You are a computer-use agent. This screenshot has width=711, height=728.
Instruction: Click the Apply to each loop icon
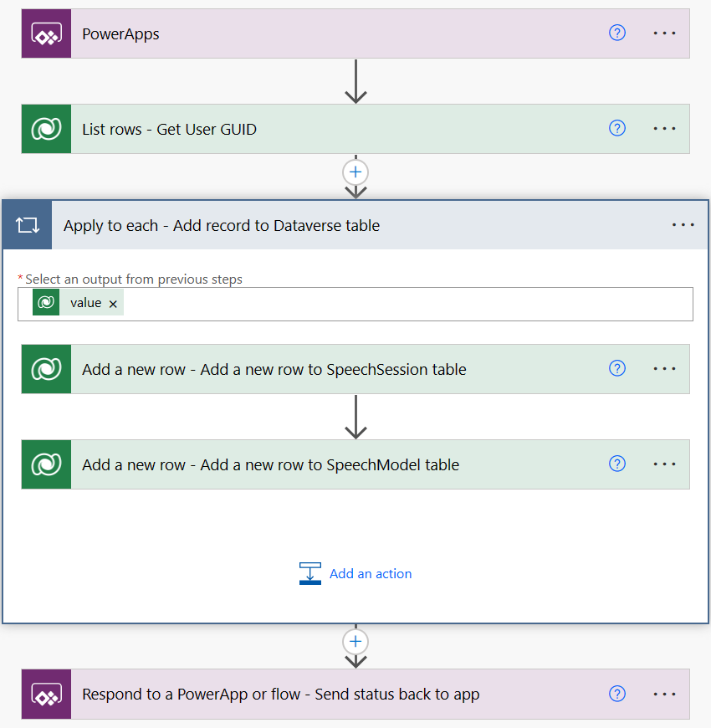tap(27, 224)
